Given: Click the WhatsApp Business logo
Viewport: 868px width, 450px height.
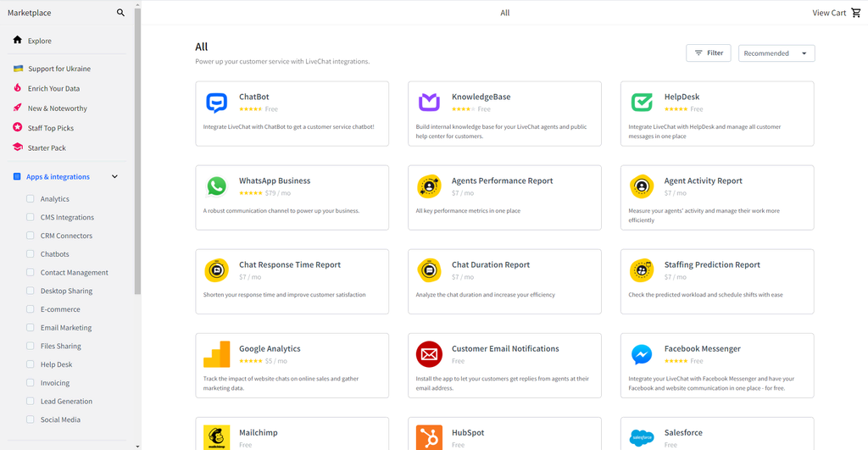Looking at the screenshot, I should click(216, 186).
